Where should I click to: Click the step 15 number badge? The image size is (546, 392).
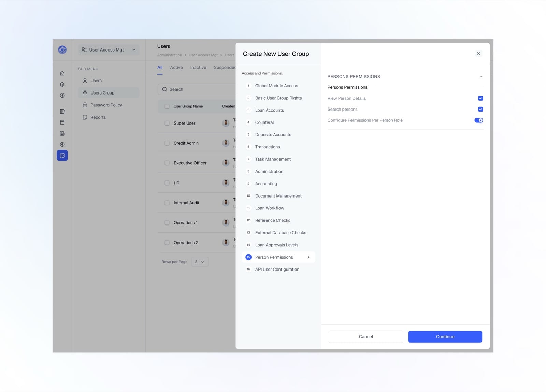point(248,257)
